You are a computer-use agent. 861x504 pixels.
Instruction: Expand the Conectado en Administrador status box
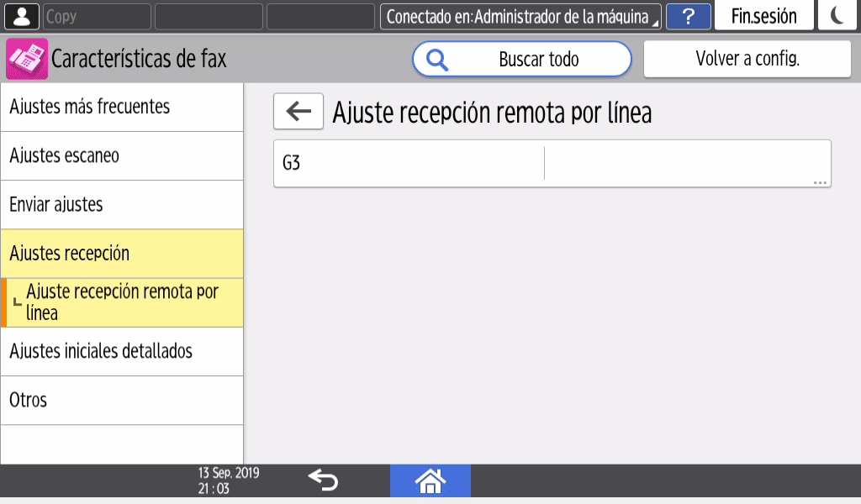point(520,16)
